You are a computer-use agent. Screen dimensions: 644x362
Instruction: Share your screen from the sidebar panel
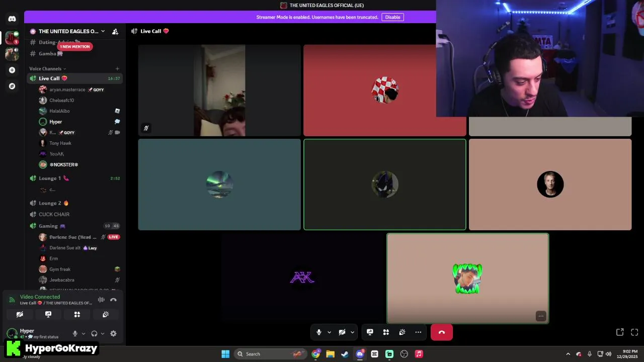click(48, 314)
